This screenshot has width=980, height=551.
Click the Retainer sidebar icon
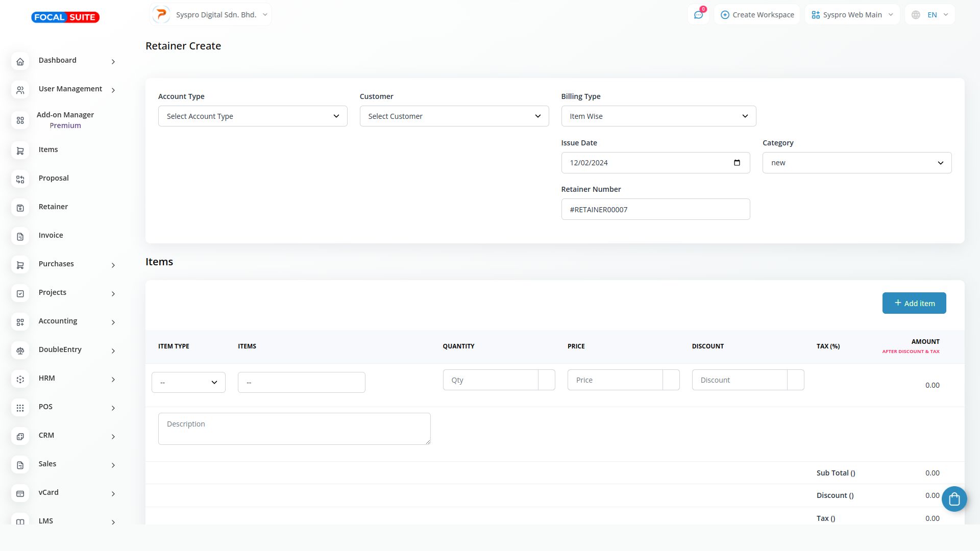20,208
